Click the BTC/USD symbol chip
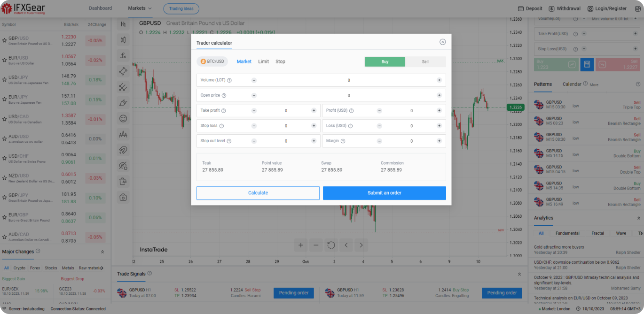Screen dimensions: 644x314 [212, 61]
